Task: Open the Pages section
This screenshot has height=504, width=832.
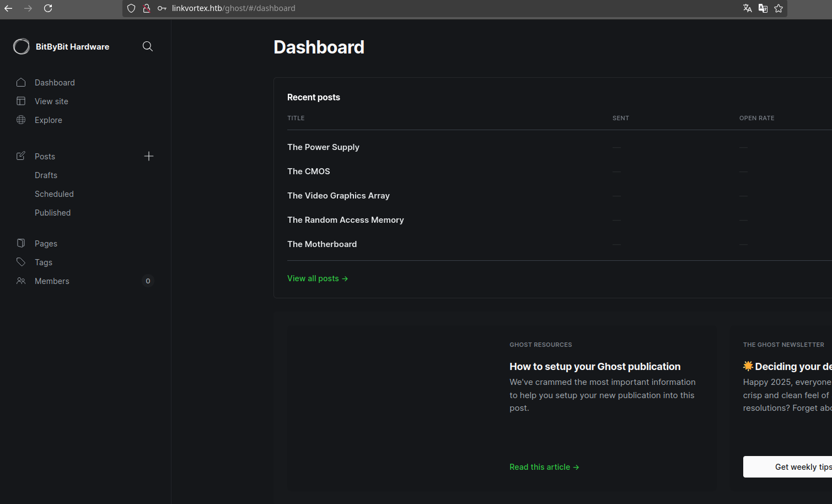Action: click(46, 244)
